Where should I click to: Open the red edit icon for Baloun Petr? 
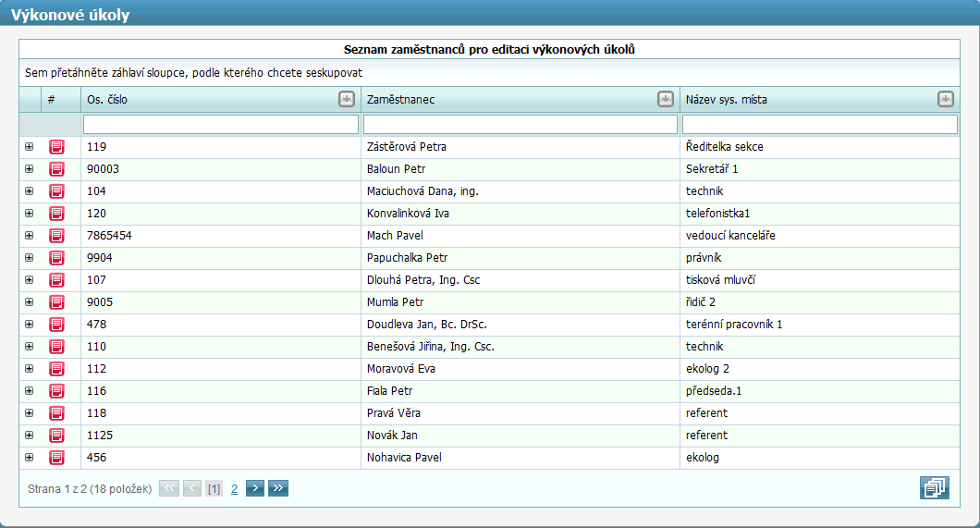[x=56, y=169]
